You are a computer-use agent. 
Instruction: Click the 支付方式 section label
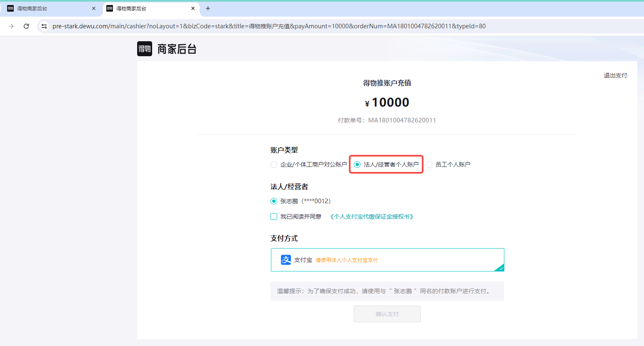pyautogui.click(x=284, y=238)
